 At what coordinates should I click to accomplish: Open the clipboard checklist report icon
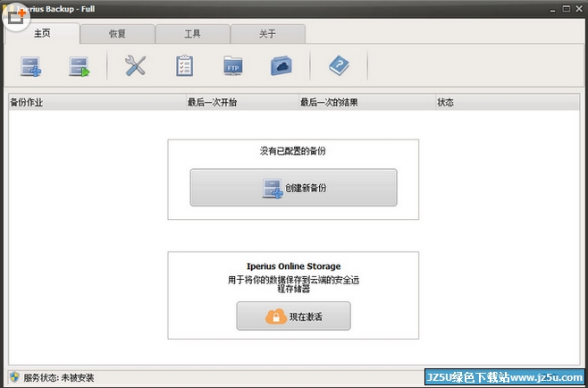point(184,65)
